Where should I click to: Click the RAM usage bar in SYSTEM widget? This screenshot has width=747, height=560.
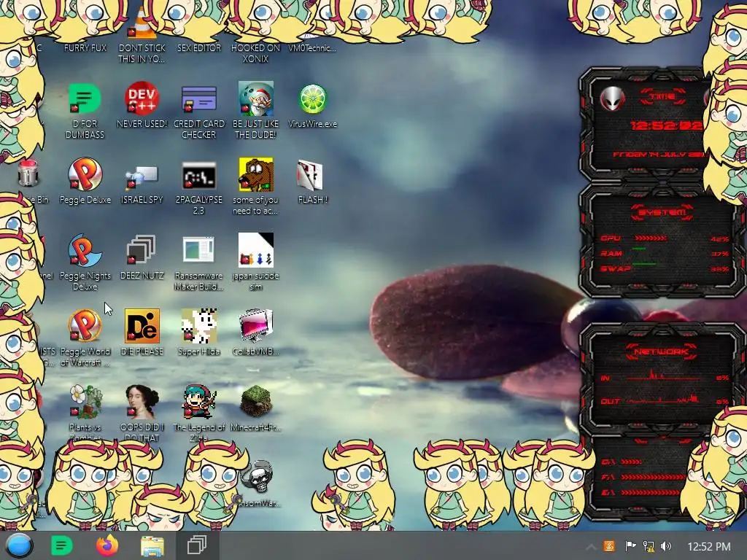click(638, 249)
